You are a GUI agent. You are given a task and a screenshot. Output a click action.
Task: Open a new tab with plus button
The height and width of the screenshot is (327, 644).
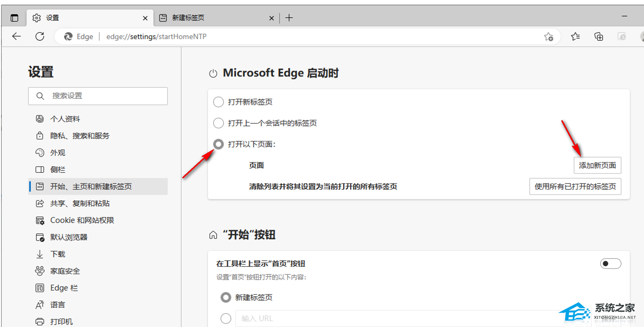(x=289, y=18)
